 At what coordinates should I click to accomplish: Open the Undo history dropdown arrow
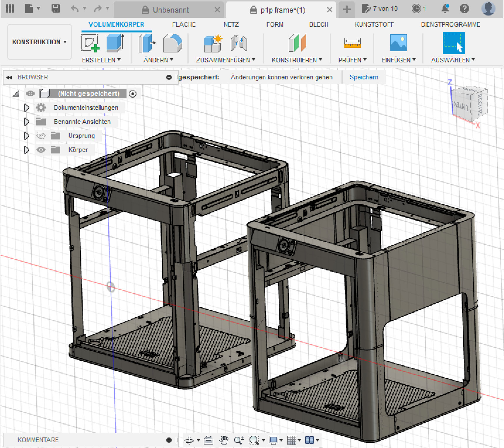(x=85, y=8)
